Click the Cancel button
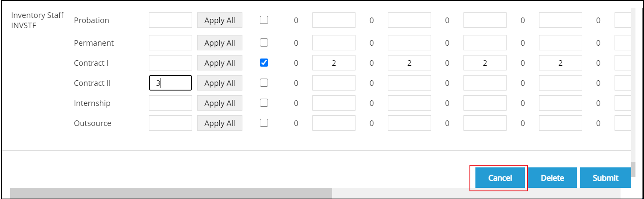The height and width of the screenshot is (199, 644). coord(500,178)
